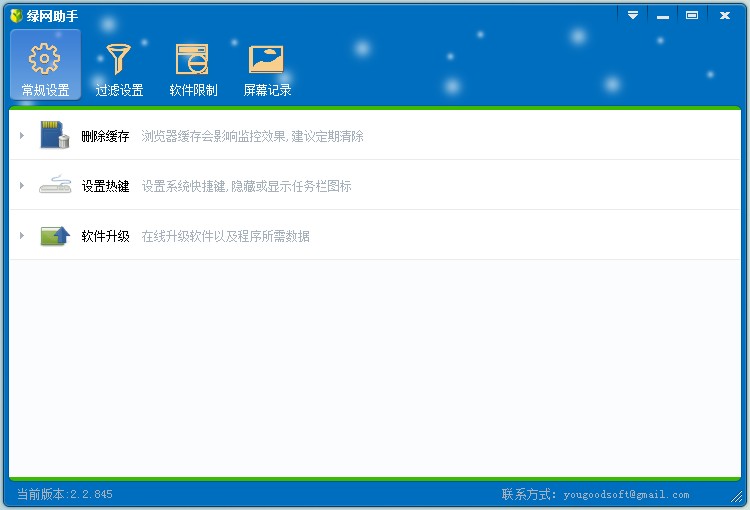The width and height of the screenshot is (750, 510).
Task: Switch to the 过滤设置 tab label
Action: click(x=120, y=90)
